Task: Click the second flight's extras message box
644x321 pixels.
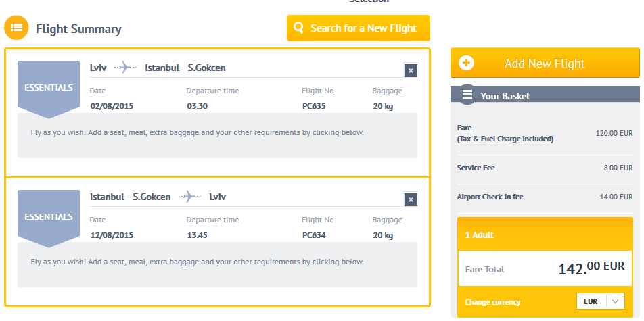Action: 217,265
